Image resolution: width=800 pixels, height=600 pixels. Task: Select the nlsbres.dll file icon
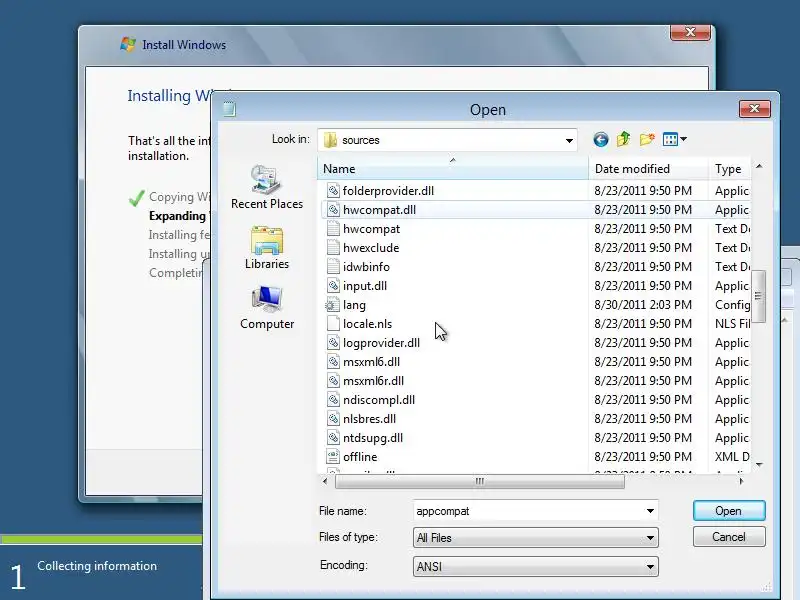333,419
